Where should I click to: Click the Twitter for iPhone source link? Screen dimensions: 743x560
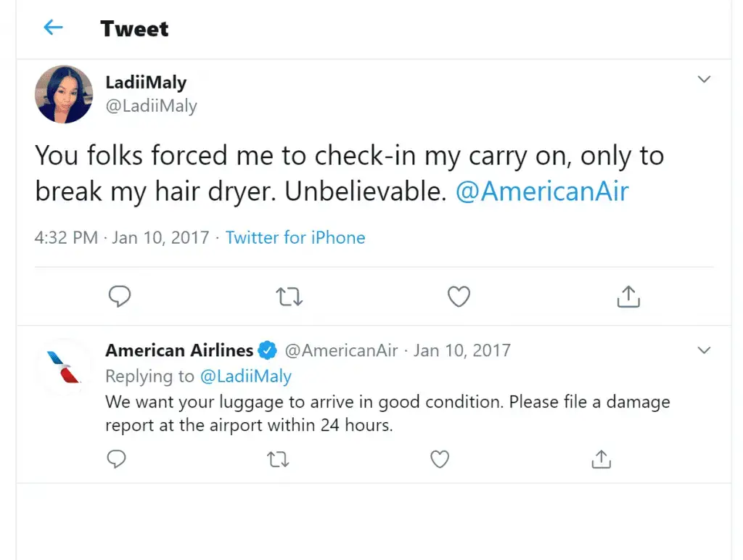click(x=295, y=238)
